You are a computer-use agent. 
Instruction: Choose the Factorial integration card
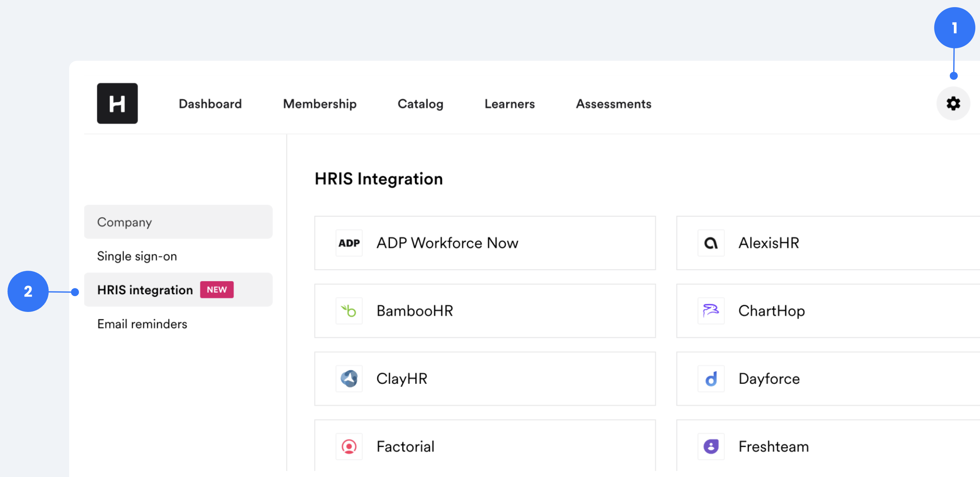(x=485, y=445)
